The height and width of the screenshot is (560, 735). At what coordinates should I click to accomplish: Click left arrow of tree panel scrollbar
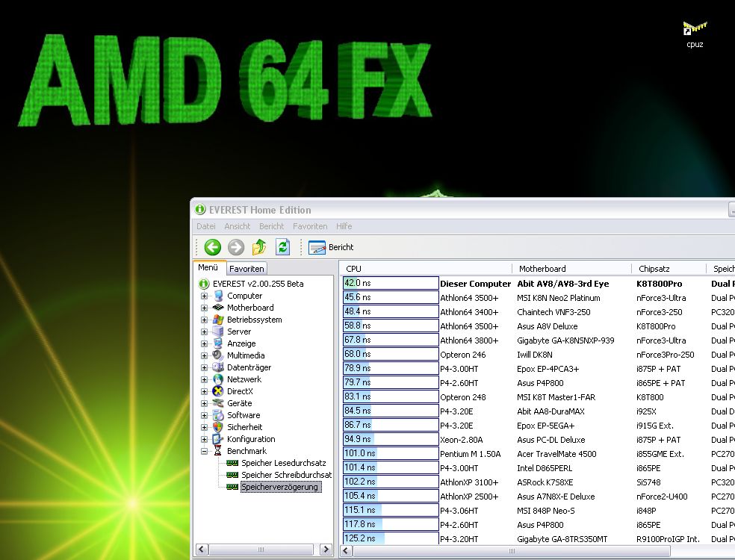coord(202,550)
